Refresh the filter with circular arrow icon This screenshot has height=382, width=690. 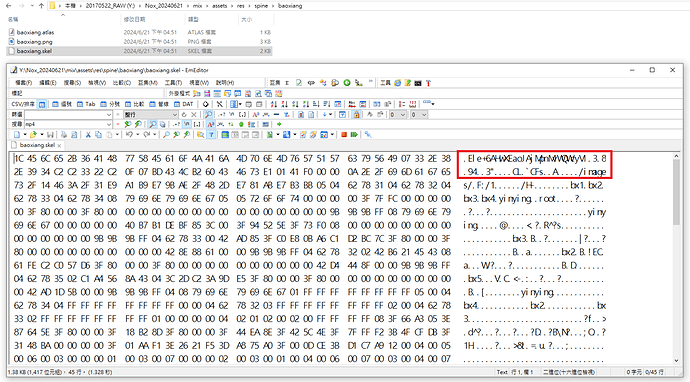coord(184,114)
